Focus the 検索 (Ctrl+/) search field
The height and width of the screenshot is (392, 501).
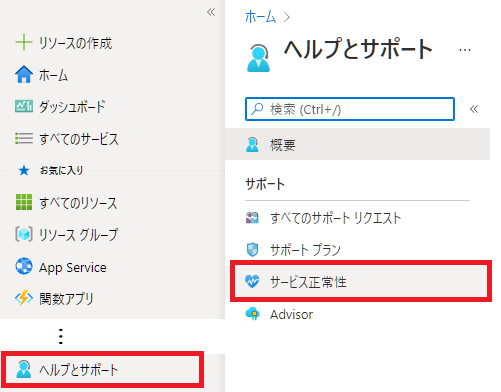pos(350,109)
